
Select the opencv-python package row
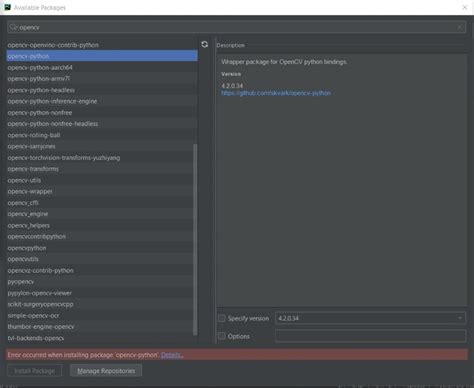click(x=102, y=56)
